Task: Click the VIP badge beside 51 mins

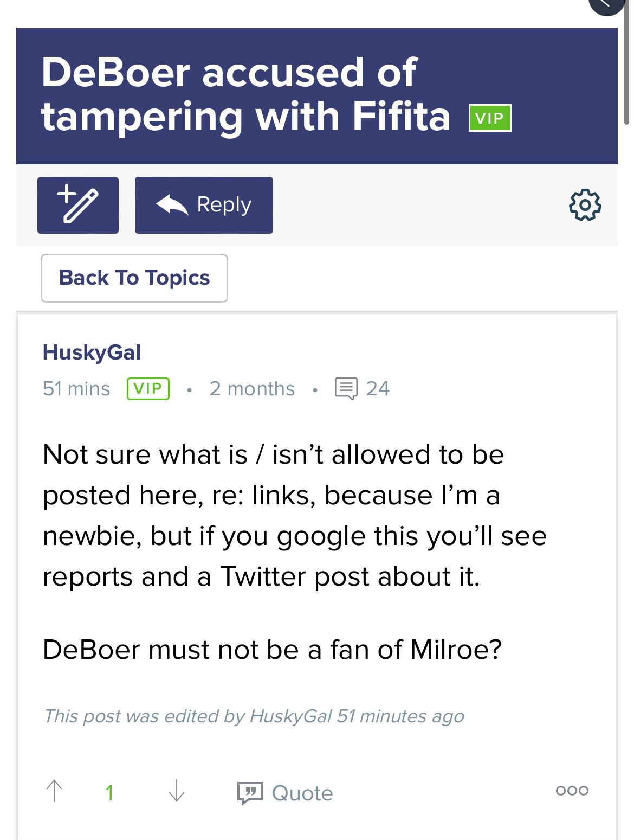Action: 148,388
